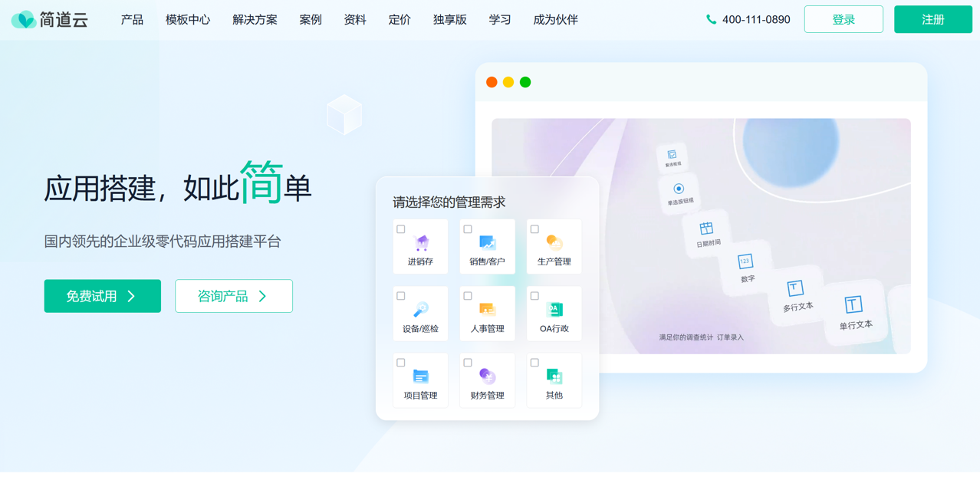Click the 免费试用 button
Image resolution: width=980 pixels, height=480 pixels.
tap(103, 296)
